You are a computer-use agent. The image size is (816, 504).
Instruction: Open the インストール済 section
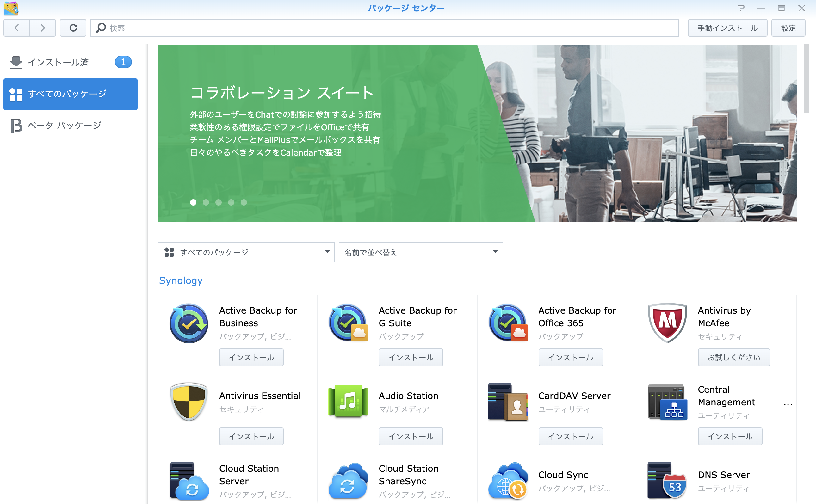pyautogui.click(x=70, y=62)
